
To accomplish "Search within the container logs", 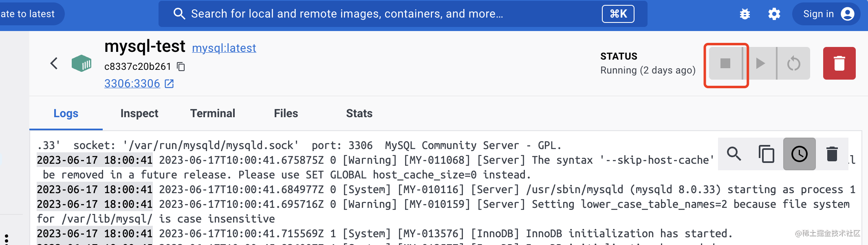I will (x=734, y=154).
